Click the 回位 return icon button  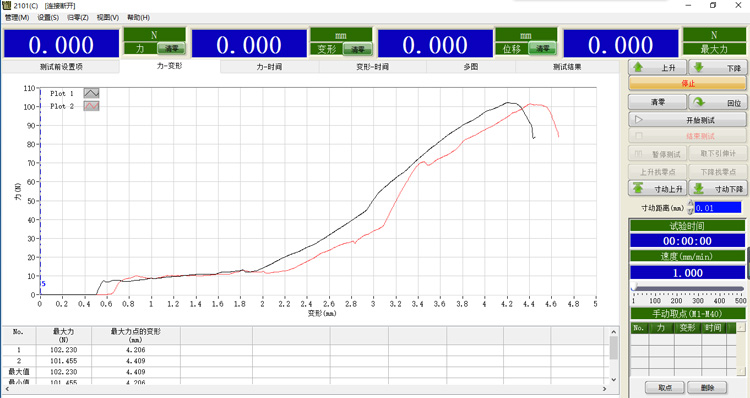pyautogui.click(x=717, y=102)
